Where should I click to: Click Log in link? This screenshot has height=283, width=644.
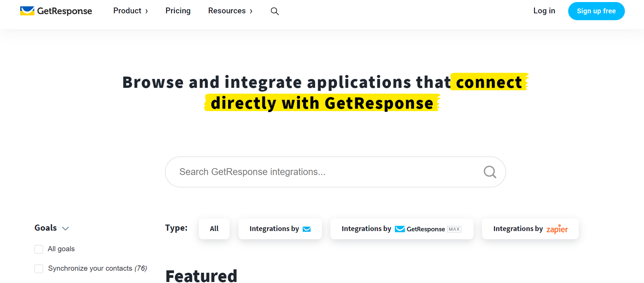pyautogui.click(x=544, y=11)
